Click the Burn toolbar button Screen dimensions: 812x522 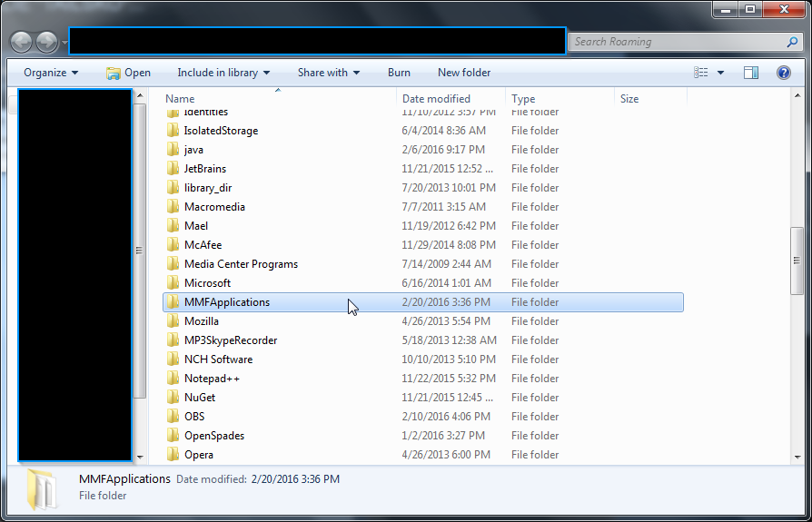click(399, 73)
